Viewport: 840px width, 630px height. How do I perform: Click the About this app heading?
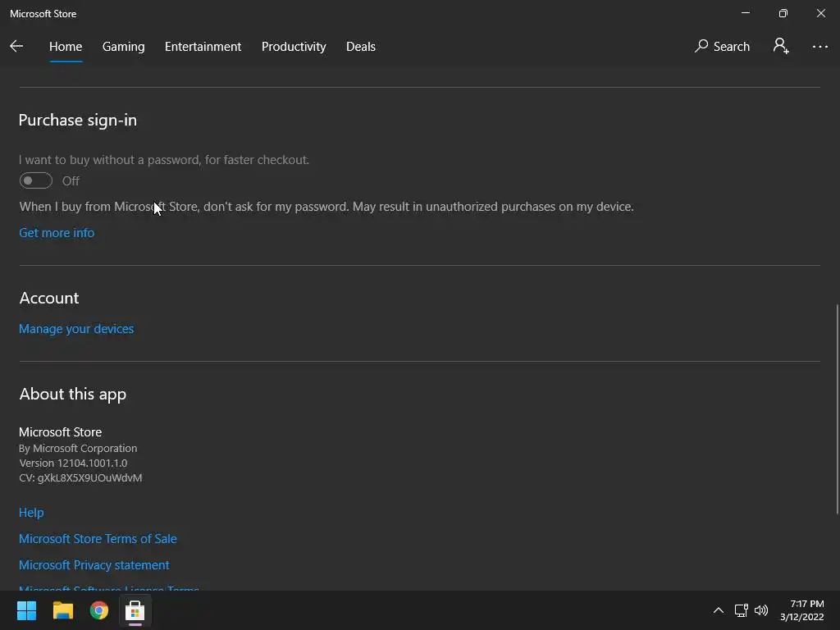tap(73, 394)
